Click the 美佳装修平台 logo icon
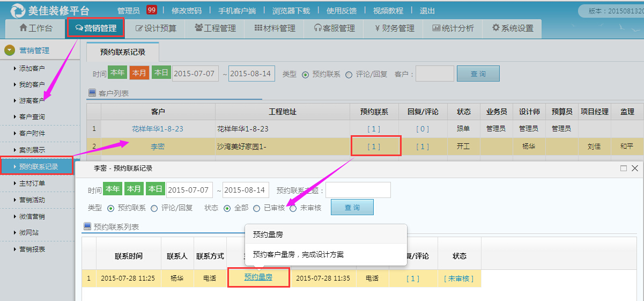Screen dimensions: 644x301 pos(18,10)
